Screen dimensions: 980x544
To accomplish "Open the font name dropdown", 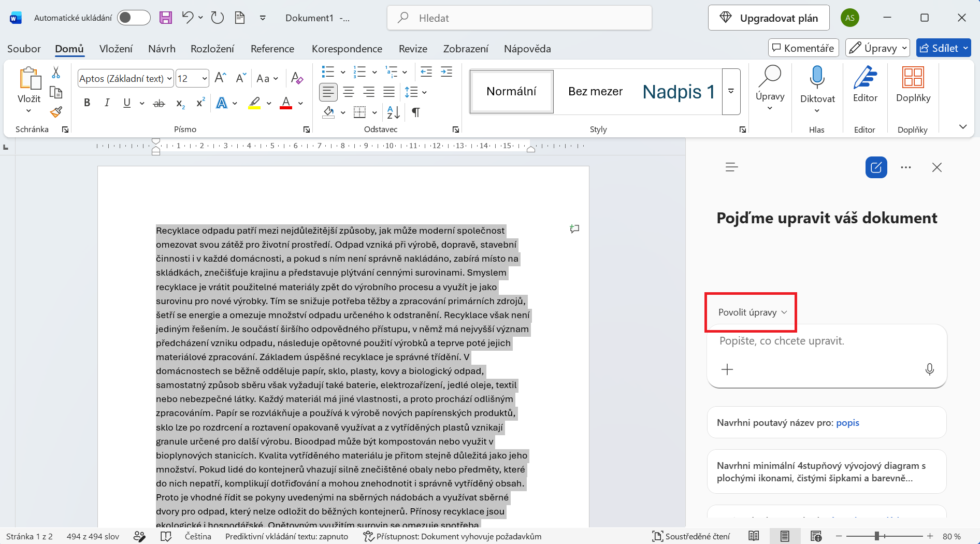I will 169,79.
